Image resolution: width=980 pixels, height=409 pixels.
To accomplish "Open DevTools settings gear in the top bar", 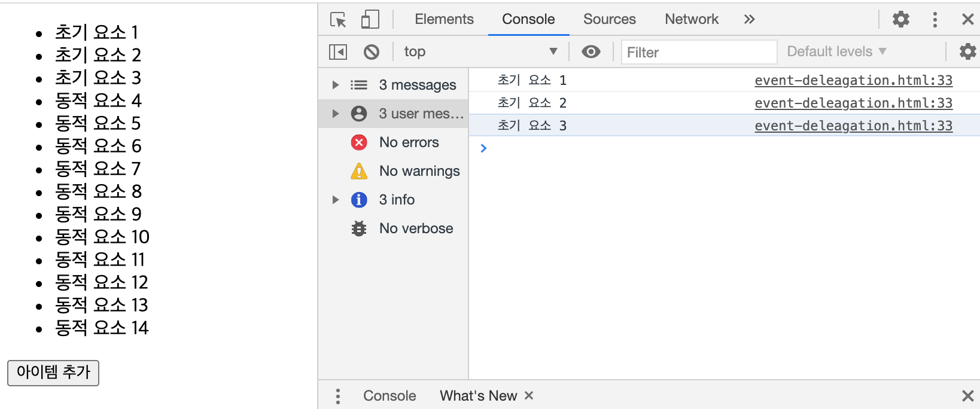I will (x=900, y=20).
